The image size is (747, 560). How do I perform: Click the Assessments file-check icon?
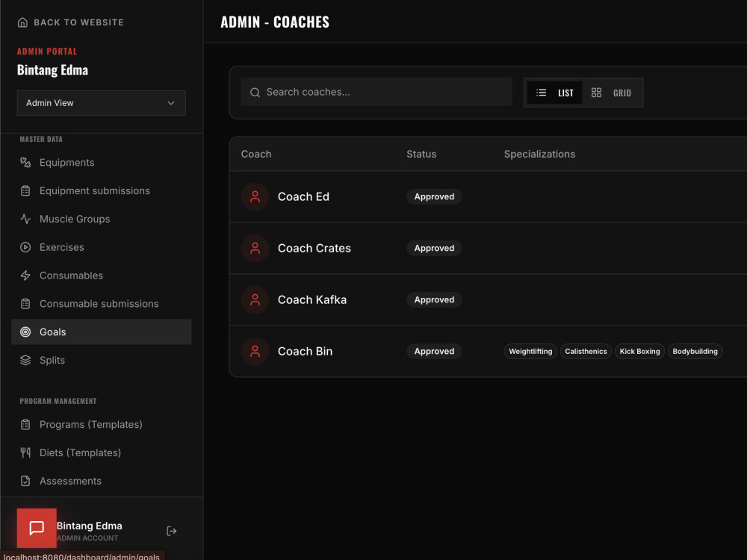(x=25, y=481)
